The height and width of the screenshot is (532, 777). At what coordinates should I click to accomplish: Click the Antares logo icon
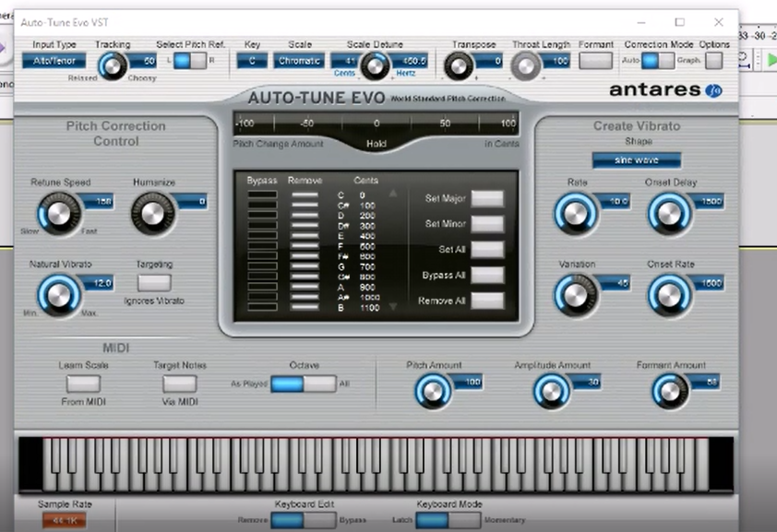[713, 90]
